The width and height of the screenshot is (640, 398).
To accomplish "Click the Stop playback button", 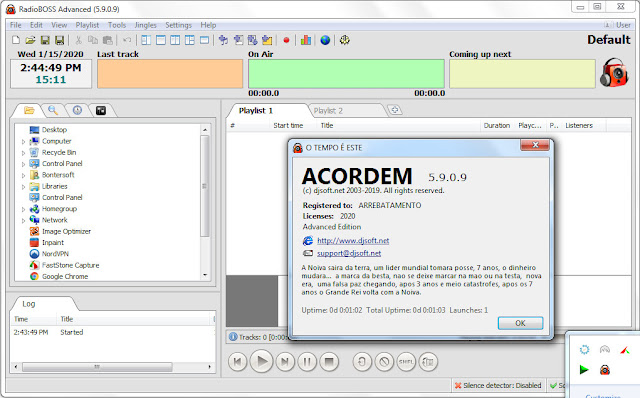I will pos(329,362).
